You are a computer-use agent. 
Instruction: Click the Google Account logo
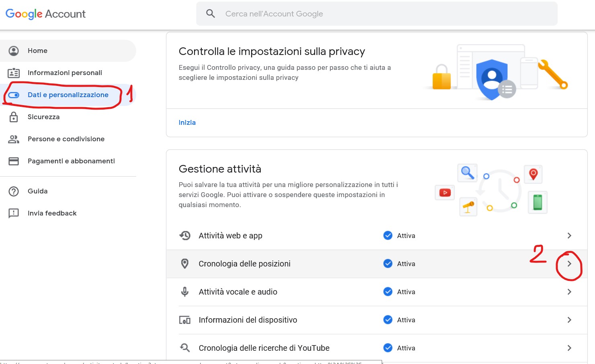pos(45,14)
